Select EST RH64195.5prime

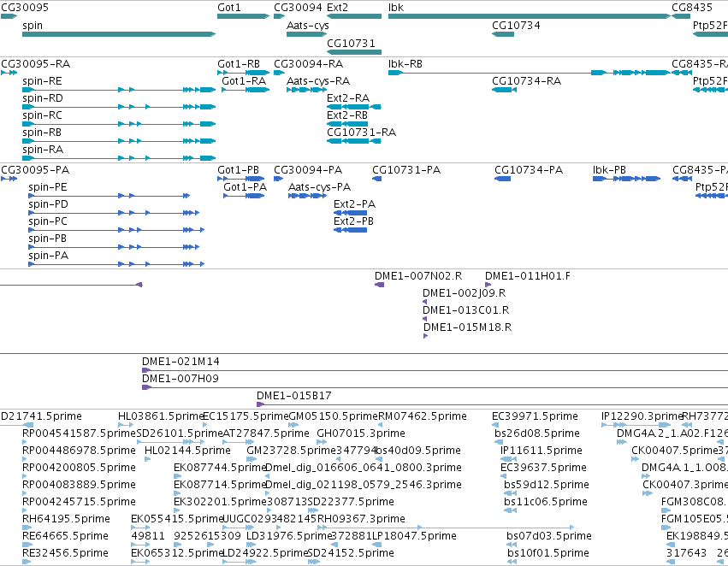click(27, 528)
